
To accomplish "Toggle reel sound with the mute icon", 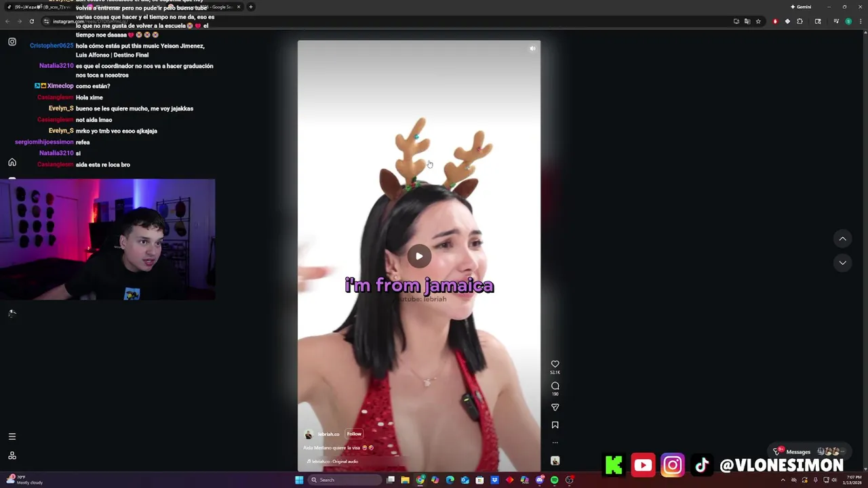I will click(x=532, y=48).
